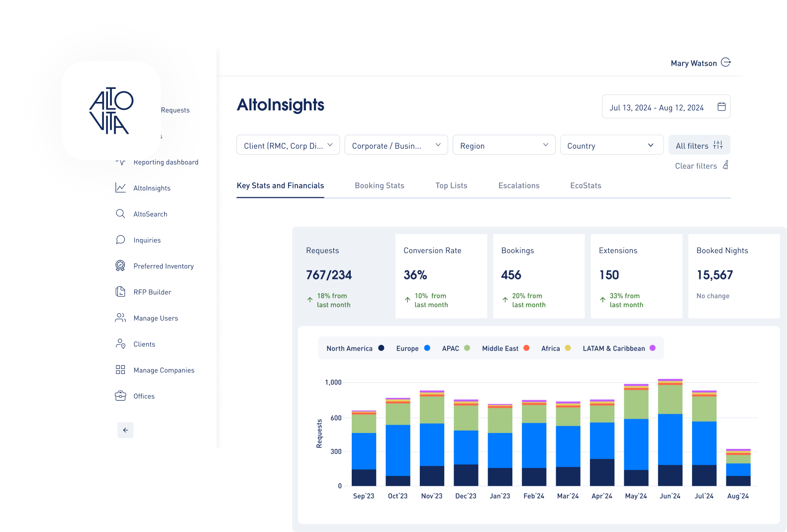The height and width of the screenshot is (532, 787).
Task: Click the Manage Companies grid icon
Action: 120,369
